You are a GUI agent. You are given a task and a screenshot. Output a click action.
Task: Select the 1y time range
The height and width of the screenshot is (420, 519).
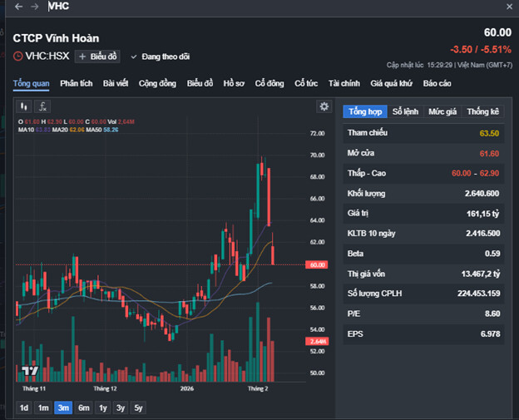[x=103, y=408]
